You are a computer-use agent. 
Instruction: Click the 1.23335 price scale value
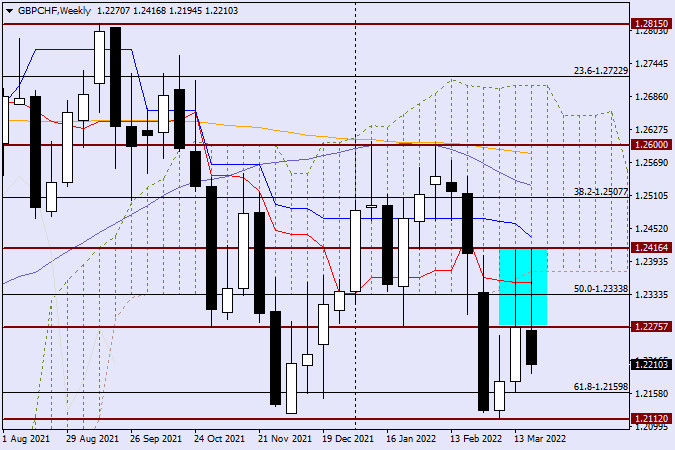[x=652, y=295]
